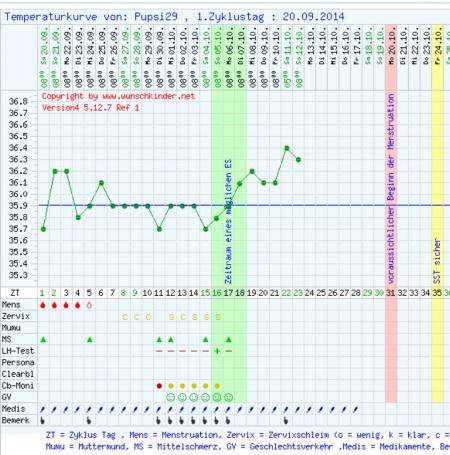The image size is (450, 455).
Task: Open the www.wunschkinder.net copyright link
Action: (148, 96)
